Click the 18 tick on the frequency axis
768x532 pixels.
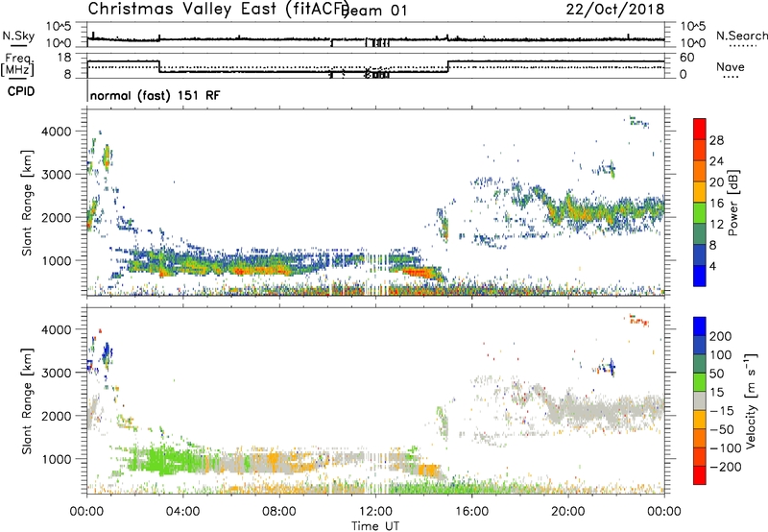64,58
